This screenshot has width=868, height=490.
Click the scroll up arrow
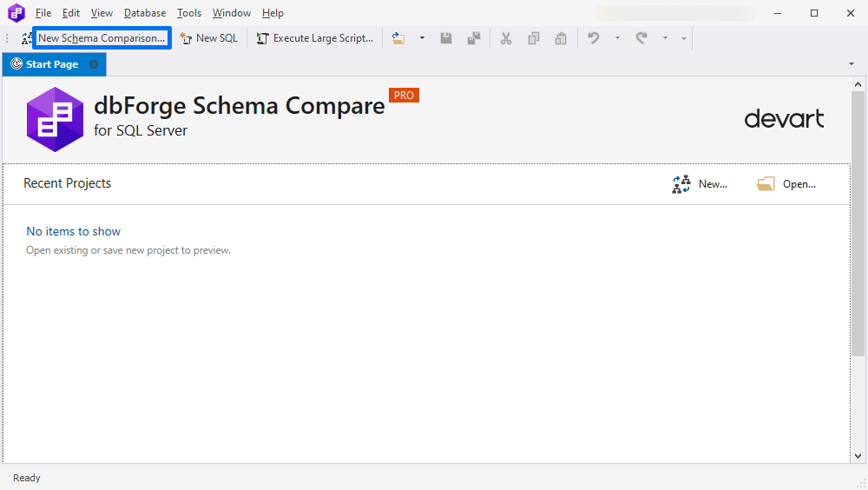click(858, 84)
